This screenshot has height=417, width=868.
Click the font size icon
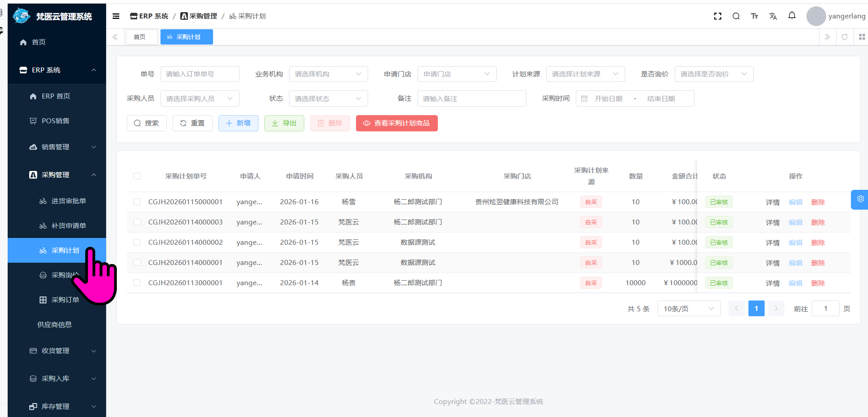[x=754, y=16]
